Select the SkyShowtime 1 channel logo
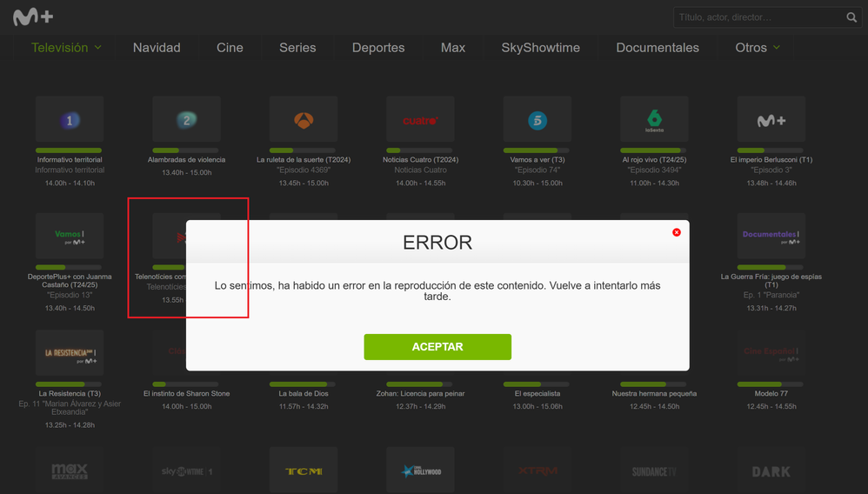Screen dimensions: 868x494 pos(186,471)
